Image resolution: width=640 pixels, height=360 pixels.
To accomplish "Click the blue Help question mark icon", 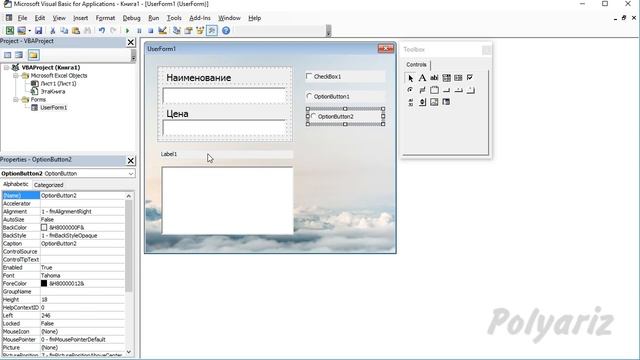I will pos(226,31).
